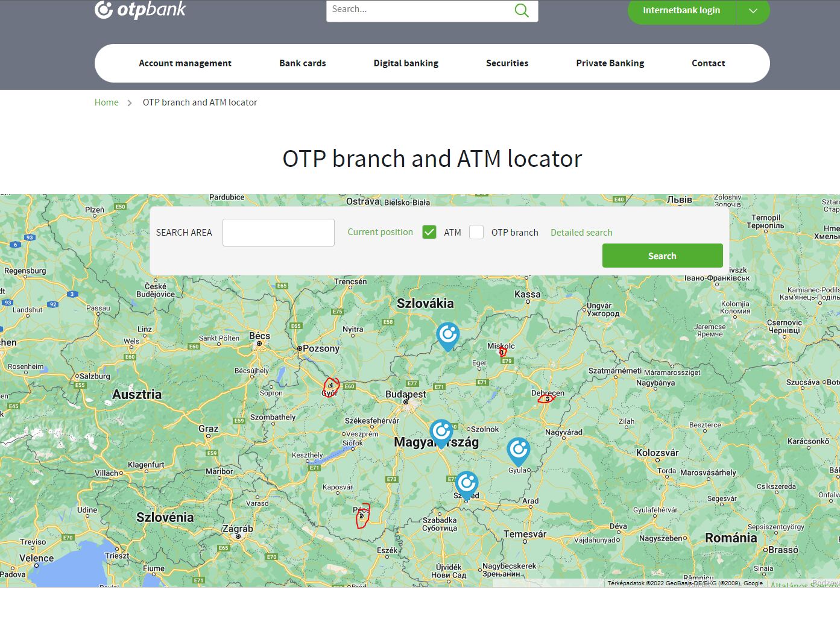Click the Kolozsvár label on the map
Screen dimensions: 840x622
pos(657,453)
